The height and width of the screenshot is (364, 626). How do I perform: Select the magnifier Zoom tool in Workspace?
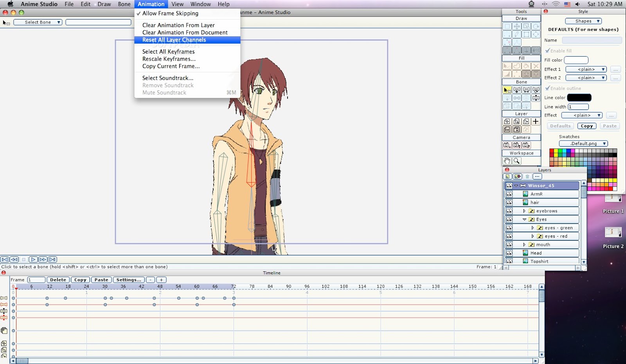(x=516, y=161)
